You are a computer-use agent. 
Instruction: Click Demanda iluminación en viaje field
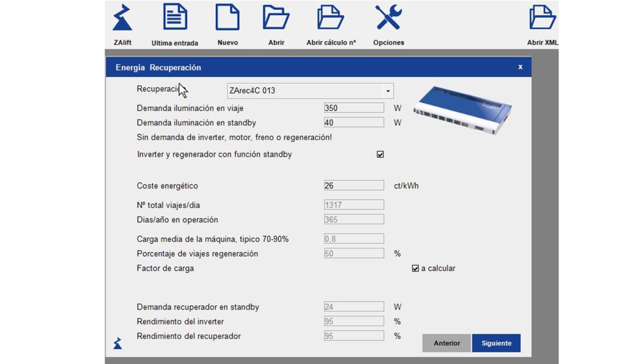354,108
